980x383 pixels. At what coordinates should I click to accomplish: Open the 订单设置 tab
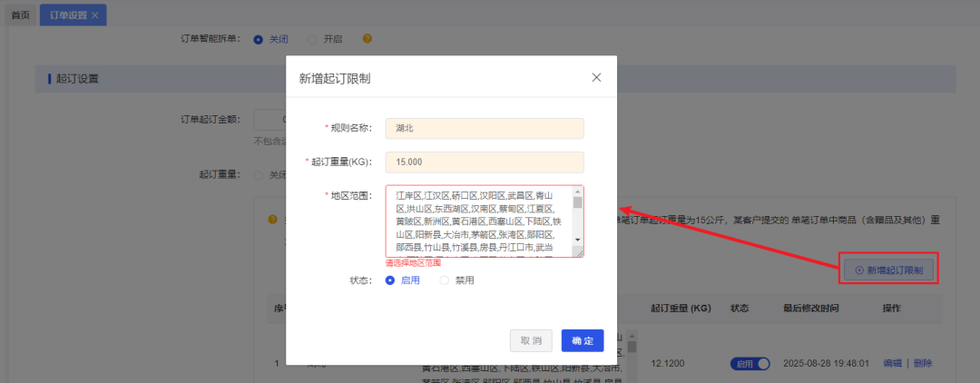click(67, 15)
